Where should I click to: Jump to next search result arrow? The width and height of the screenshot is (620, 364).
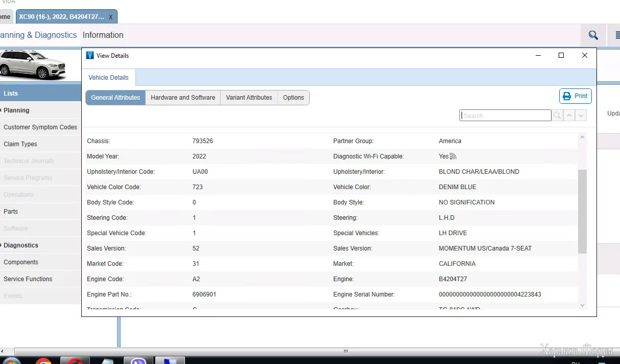[581, 116]
